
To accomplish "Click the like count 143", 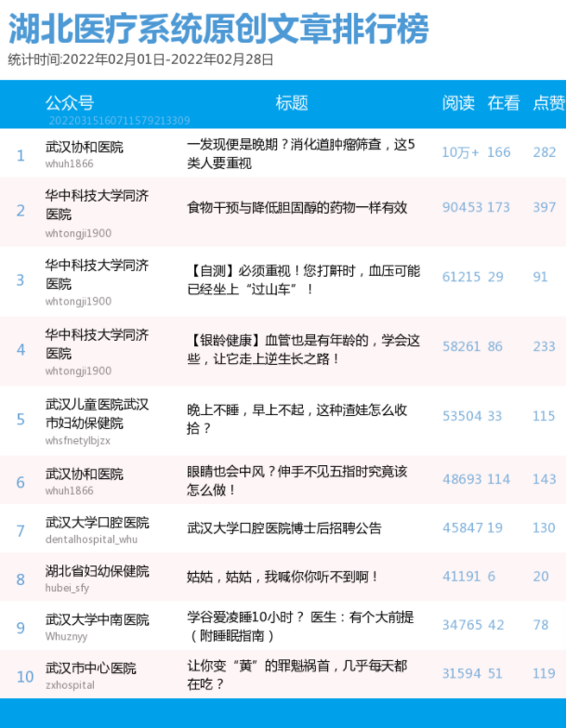I will tap(545, 479).
